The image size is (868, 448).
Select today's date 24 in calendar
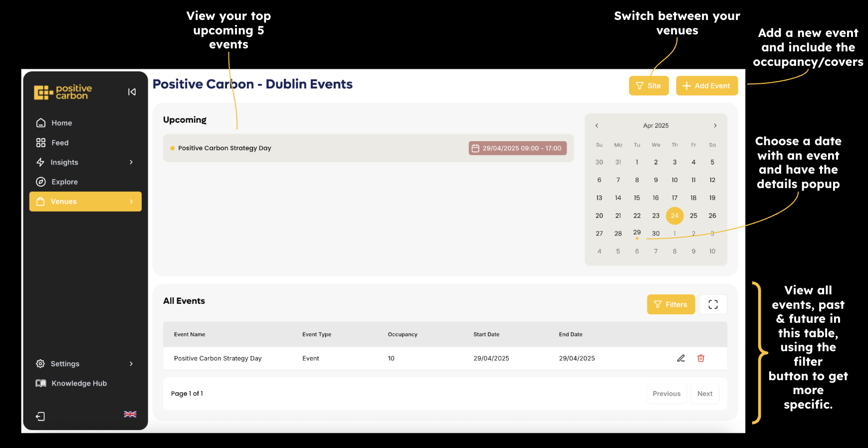point(674,216)
